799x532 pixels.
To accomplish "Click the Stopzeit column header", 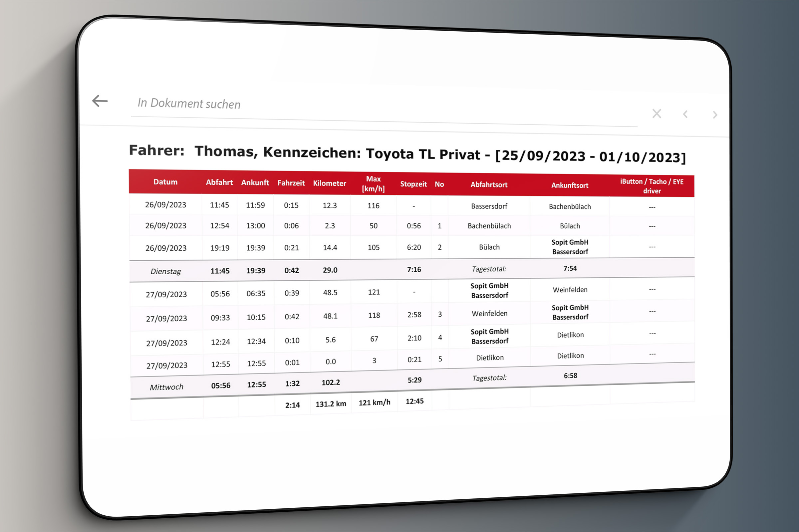I will [x=413, y=184].
